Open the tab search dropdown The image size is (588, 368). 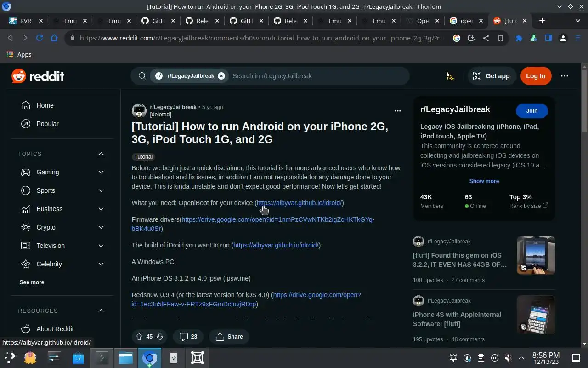point(578,21)
